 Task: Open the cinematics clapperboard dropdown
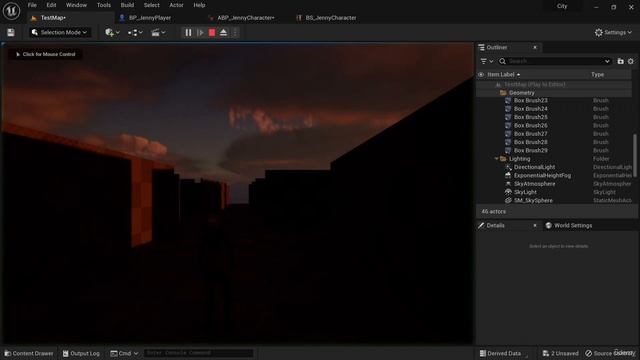pos(158,32)
